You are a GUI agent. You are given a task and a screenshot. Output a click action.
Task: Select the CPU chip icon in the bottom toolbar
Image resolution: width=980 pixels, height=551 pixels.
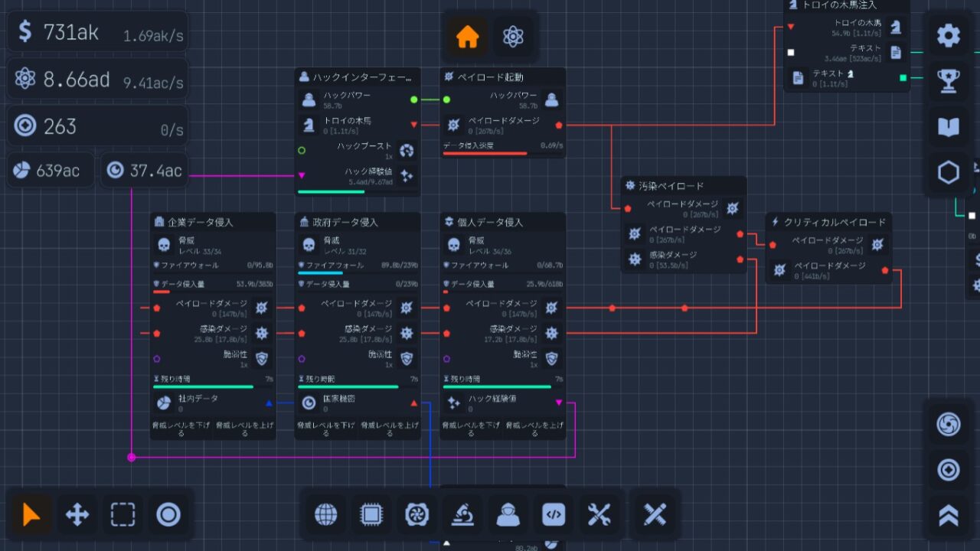point(371,515)
